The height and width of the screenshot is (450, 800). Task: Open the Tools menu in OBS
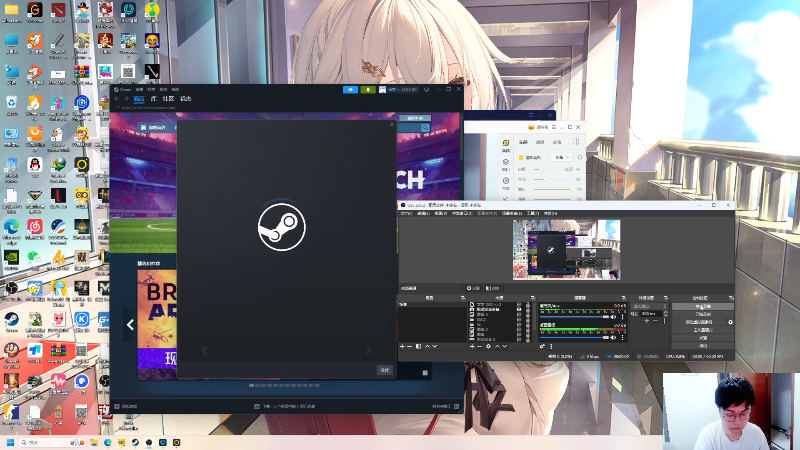pos(532,213)
